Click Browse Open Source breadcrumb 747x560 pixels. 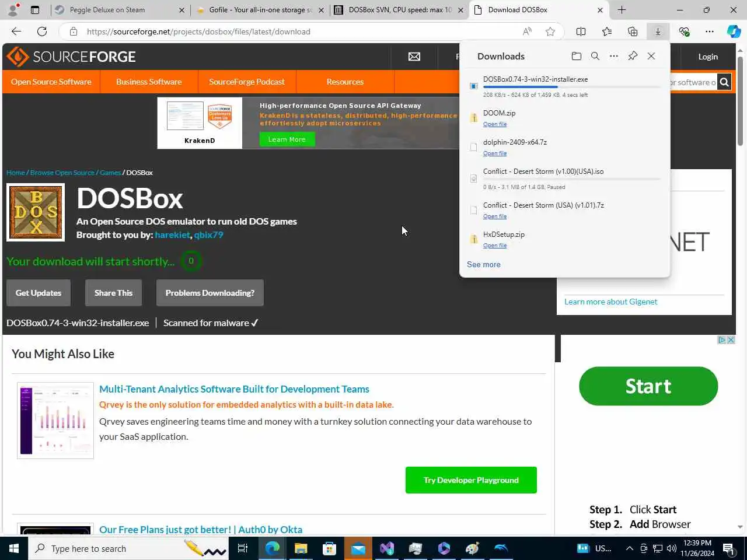(62, 173)
